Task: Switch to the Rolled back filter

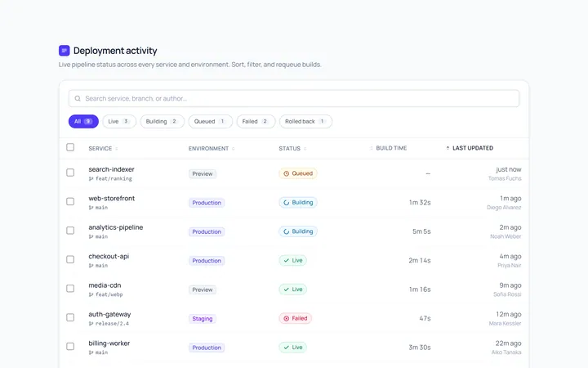Action: [x=305, y=121]
